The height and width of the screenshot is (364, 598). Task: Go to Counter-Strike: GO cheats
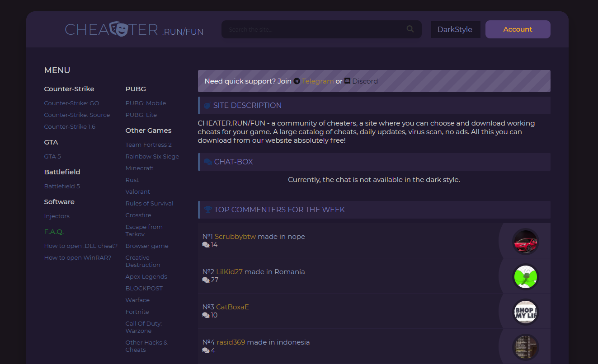pyautogui.click(x=71, y=103)
